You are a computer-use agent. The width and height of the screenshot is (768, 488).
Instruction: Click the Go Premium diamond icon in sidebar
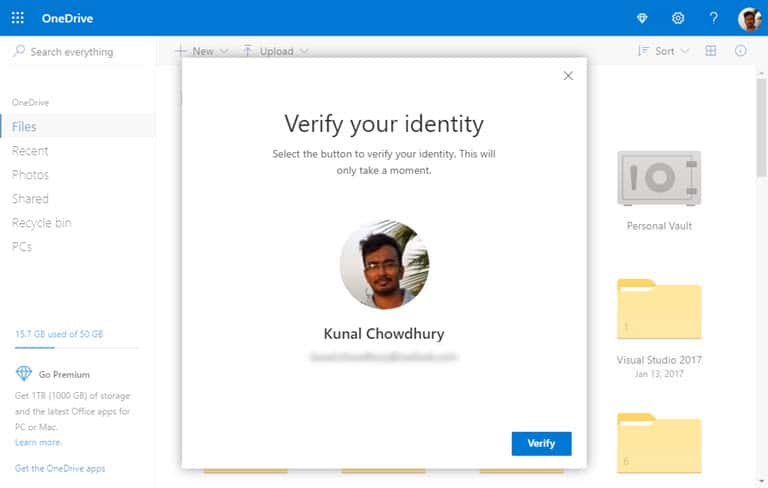pyautogui.click(x=24, y=374)
